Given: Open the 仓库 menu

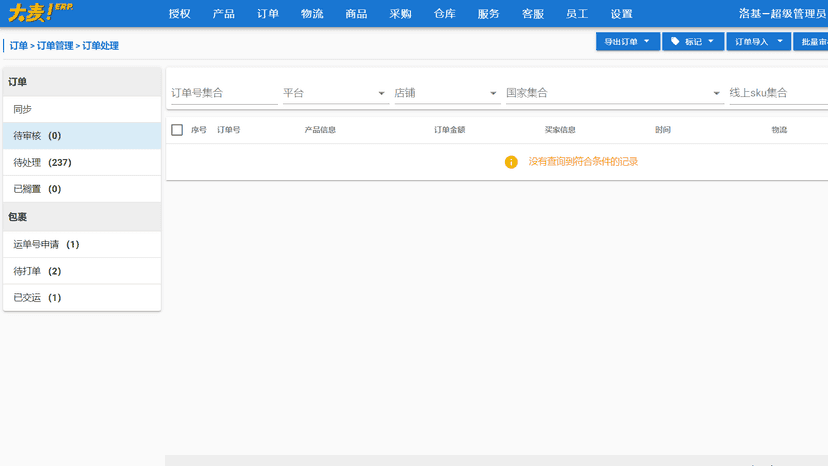Looking at the screenshot, I should tap(445, 14).
